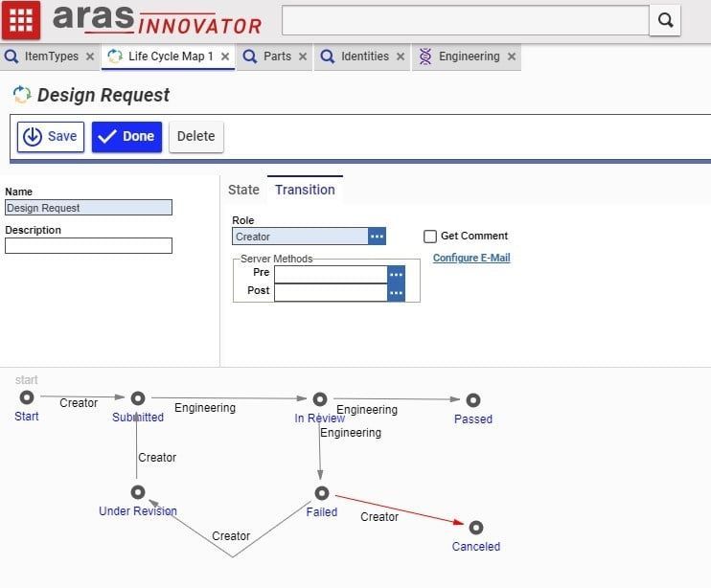
Task: Select the Under Revision state node
Action: point(138,492)
